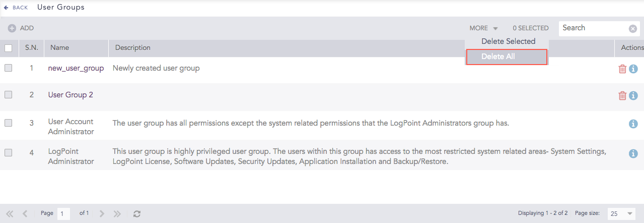Toggle checkbox for User Group 2
Image resolution: width=644 pixels, height=223 pixels.
(8, 95)
